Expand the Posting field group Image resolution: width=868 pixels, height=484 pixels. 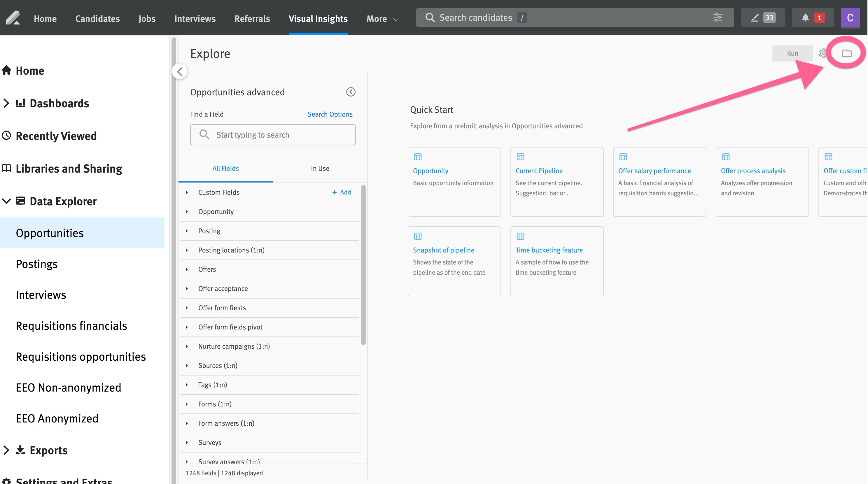coord(187,231)
